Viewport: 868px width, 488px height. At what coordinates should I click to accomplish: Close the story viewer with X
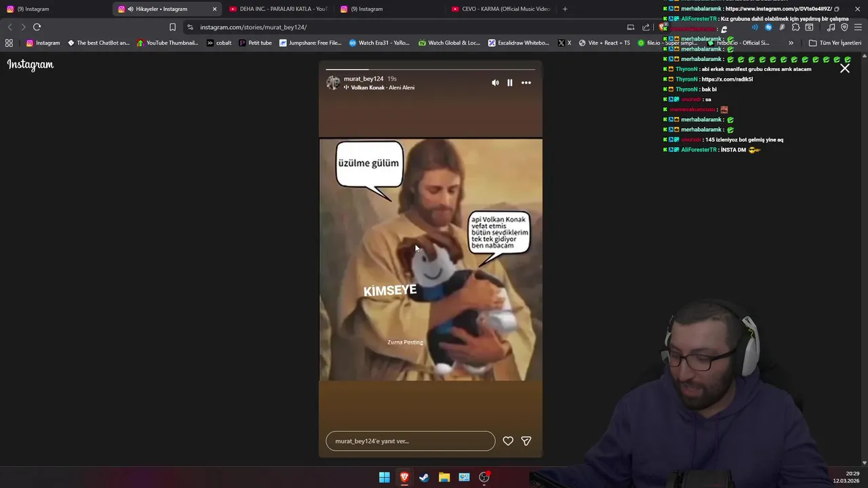pos(845,68)
